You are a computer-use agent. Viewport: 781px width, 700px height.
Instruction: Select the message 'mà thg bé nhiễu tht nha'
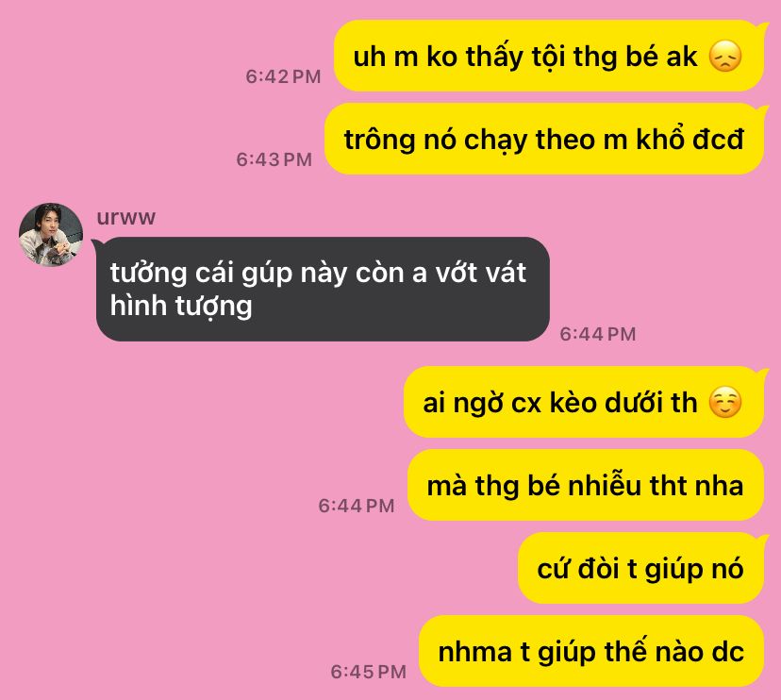coord(585,485)
